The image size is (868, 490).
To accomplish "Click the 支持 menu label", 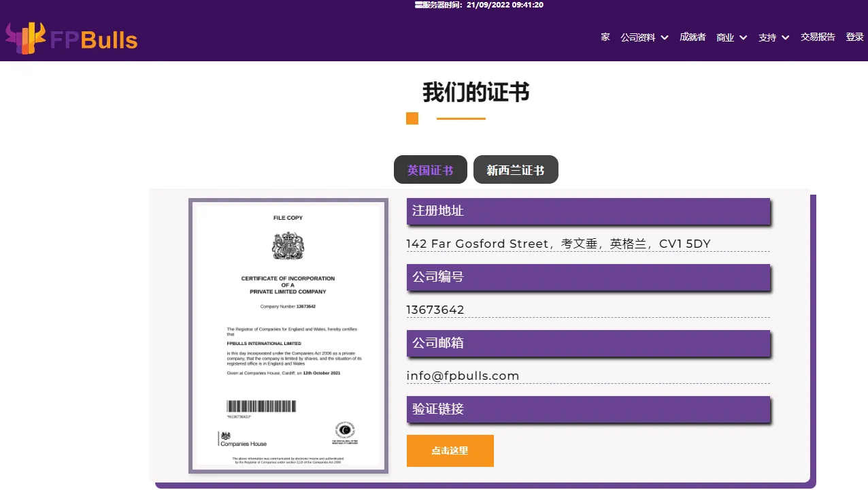I will pyautogui.click(x=767, y=37).
